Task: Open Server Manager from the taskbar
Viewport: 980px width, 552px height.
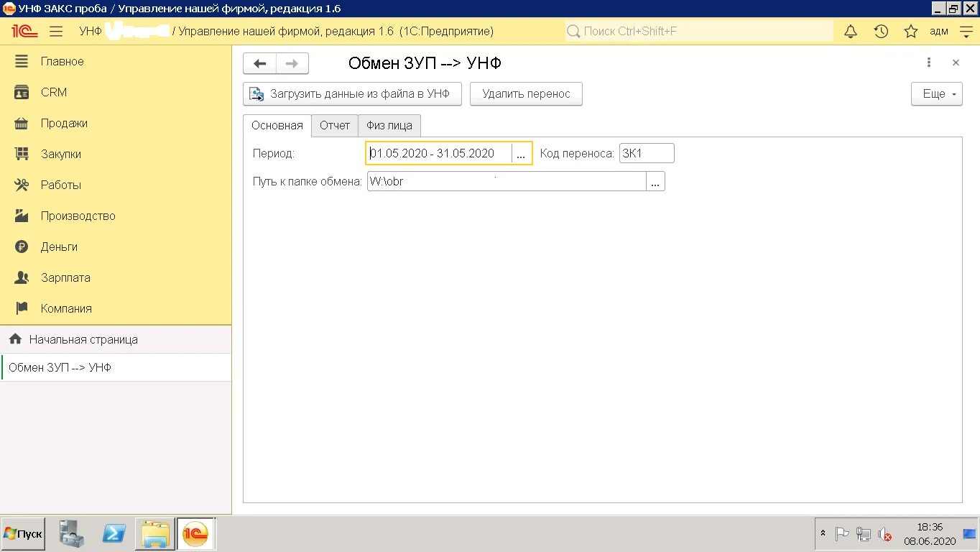Action: tap(72, 534)
